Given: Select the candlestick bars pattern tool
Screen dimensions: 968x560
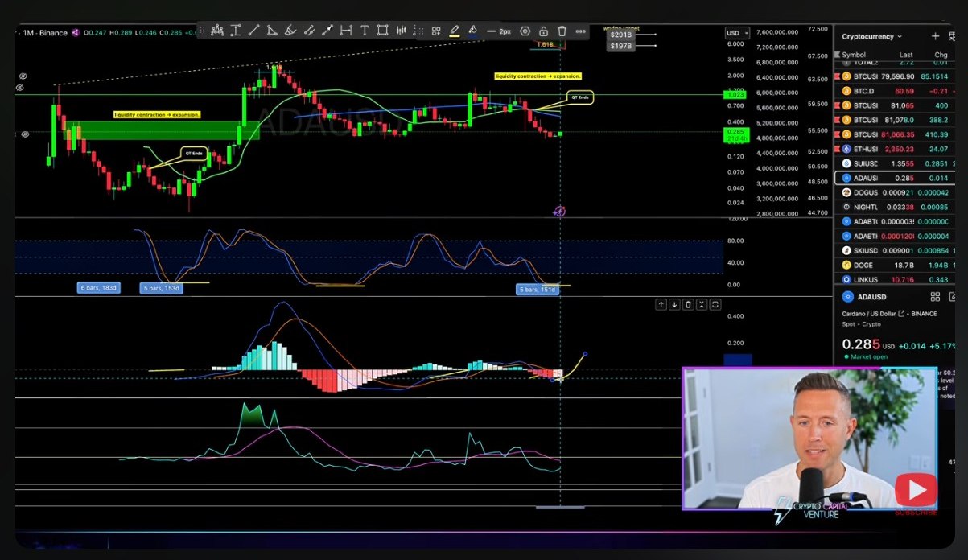Looking at the screenshot, I should tap(401, 31).
